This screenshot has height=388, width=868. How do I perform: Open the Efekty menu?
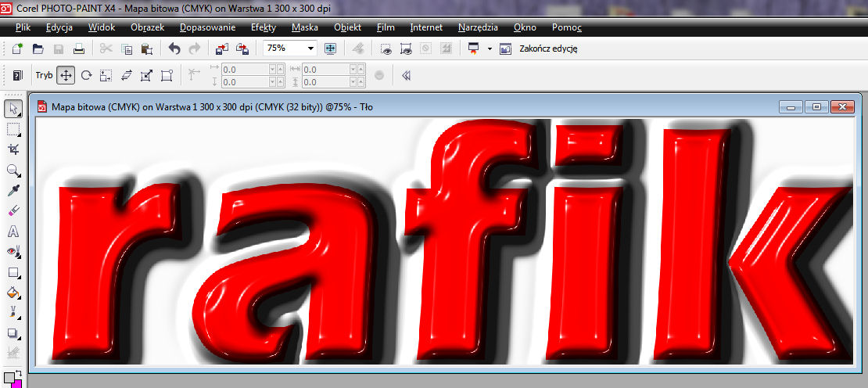coord(264,27)
